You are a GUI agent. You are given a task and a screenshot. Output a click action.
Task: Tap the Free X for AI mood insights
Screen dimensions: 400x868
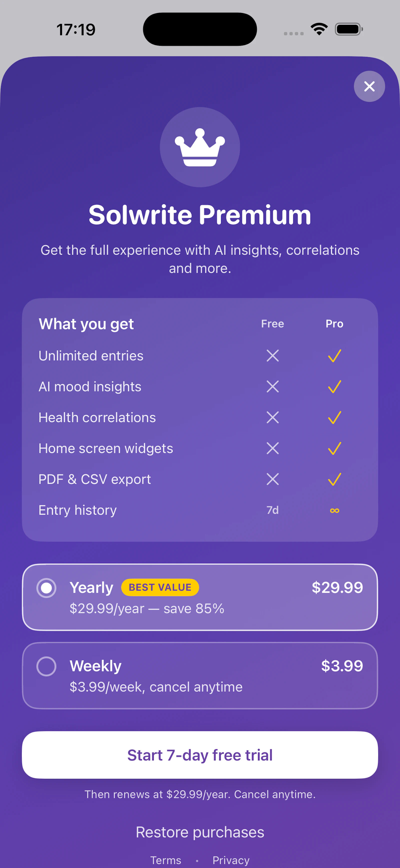[x=272, y=387]
